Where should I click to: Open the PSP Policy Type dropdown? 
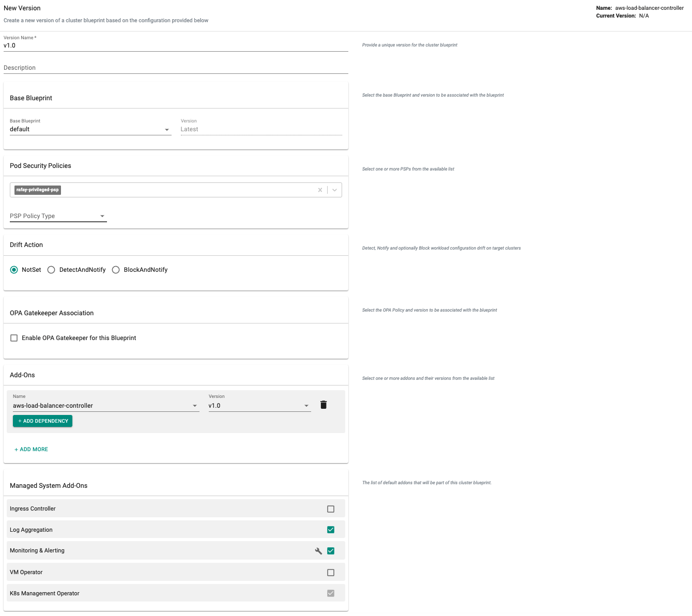(58, 216)
